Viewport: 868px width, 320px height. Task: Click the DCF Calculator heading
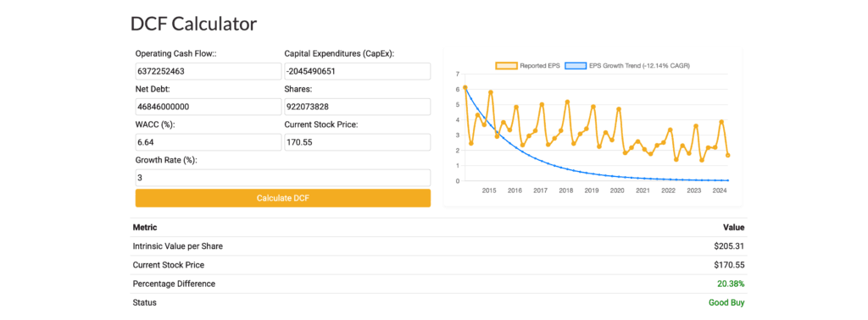coord(194,24)
